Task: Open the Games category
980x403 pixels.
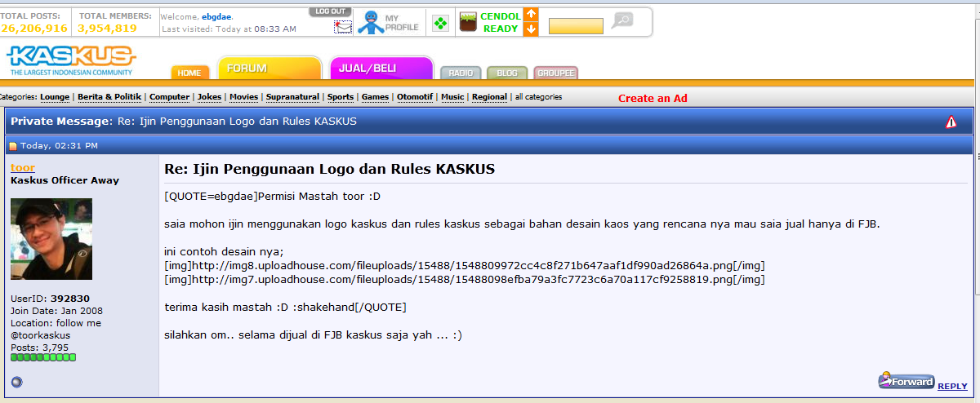Action: (x=375, y=97)
